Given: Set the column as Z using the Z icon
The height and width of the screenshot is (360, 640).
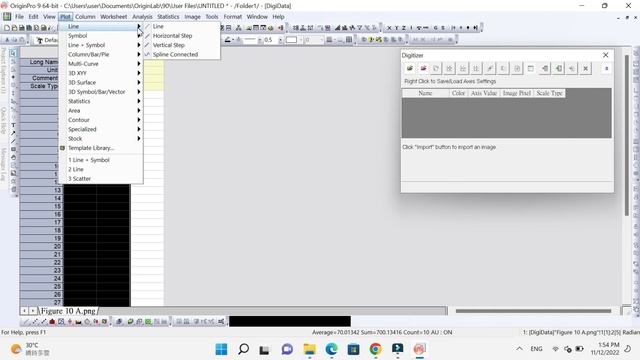Looking at the screenshot, I should 404,28.
